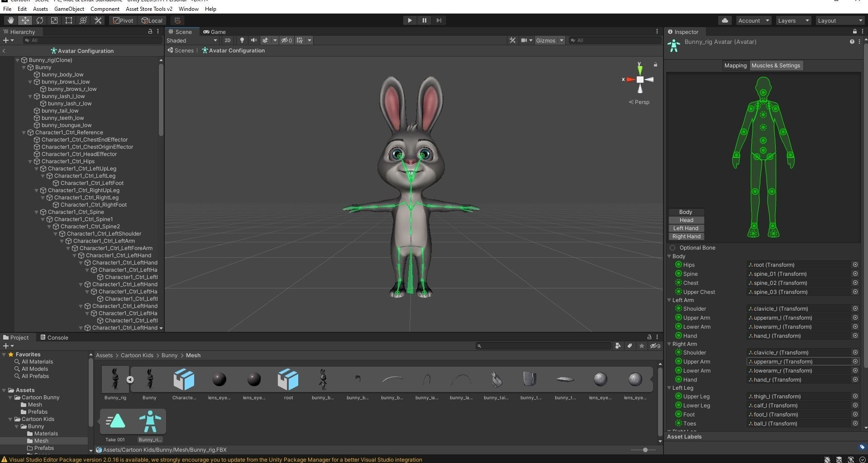The image size is (868, 463).
Task: Toggle scene effects icon
Action: pyautogui.click(x=265, y=40)
